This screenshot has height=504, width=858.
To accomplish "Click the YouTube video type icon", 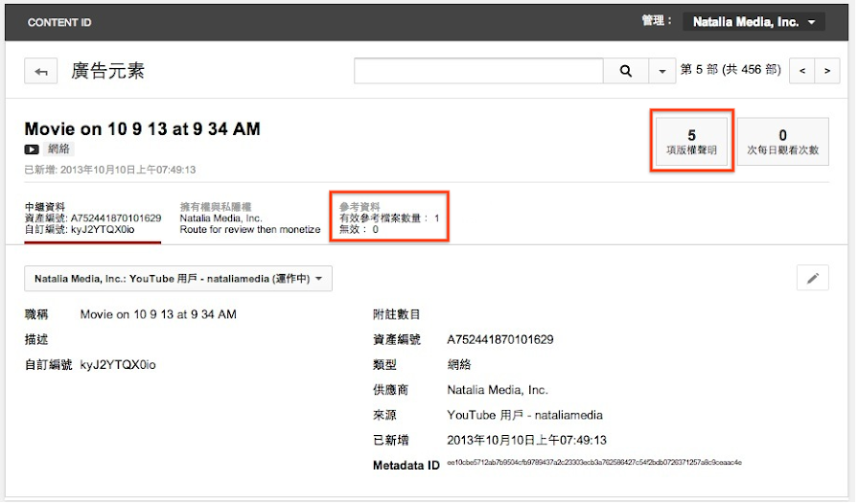I will [x=32, y=149].
